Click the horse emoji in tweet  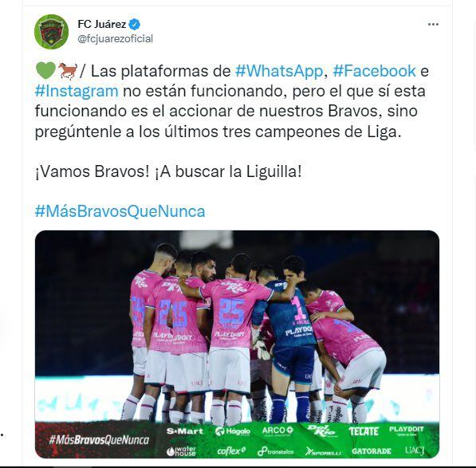tap(68, 71)
